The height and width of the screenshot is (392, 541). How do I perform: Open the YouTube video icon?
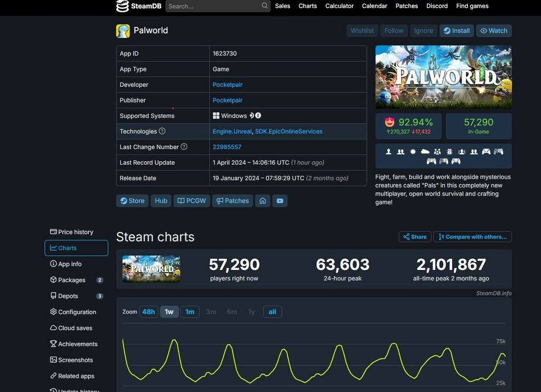(280, 201)
